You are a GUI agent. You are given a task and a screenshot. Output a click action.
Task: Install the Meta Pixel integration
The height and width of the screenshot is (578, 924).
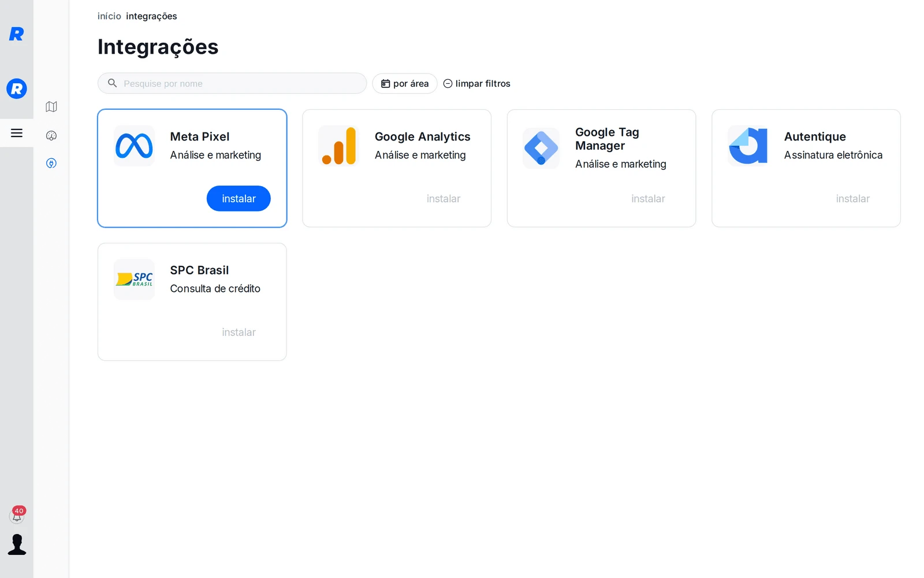(239, 198)
